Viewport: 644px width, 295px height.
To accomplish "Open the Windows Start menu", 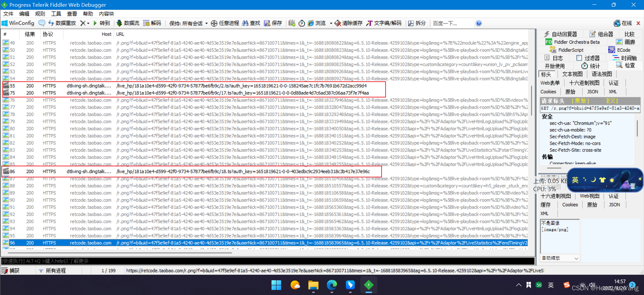I will (x=276, y=285).
